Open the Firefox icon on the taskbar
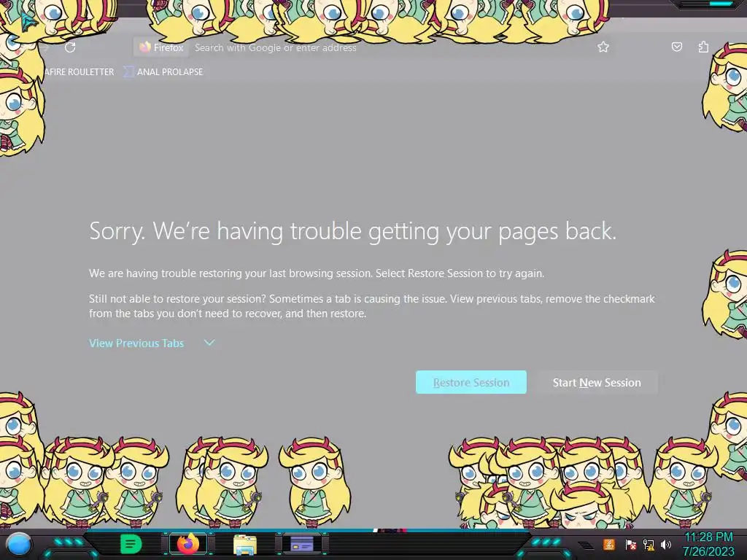The image size is (747, 560). point(188,544)
